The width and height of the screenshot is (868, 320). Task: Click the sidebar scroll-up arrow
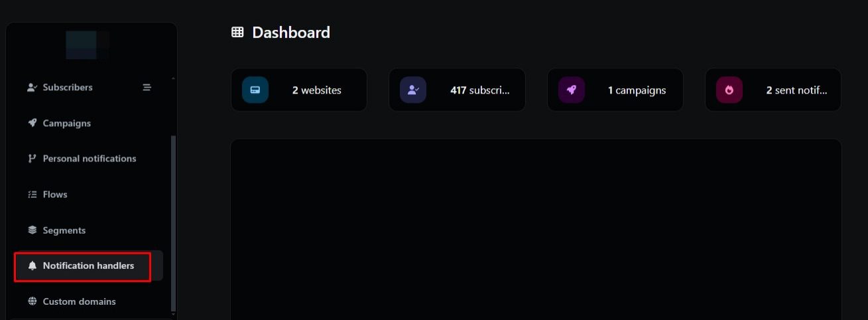(x=174, y=78)
